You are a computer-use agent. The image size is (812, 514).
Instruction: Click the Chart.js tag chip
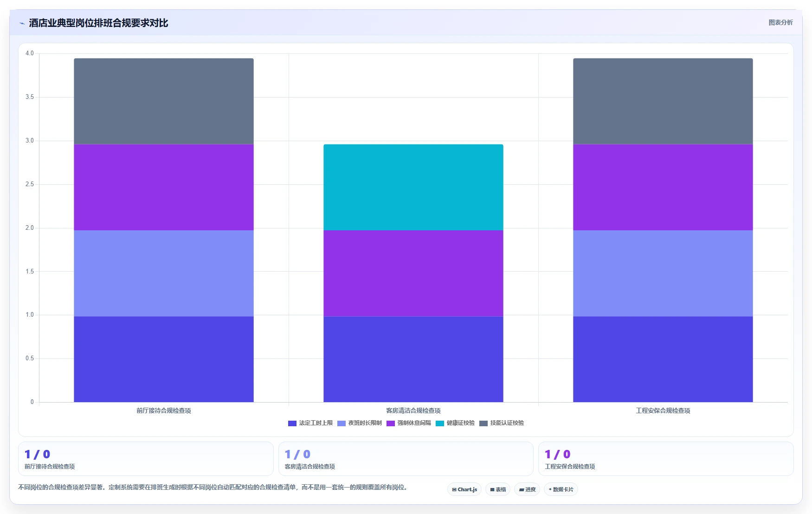click(464, 489)
